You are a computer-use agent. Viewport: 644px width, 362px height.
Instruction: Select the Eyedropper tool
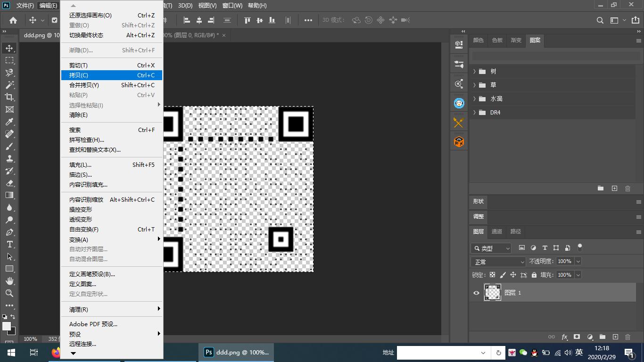coord(9,122)
